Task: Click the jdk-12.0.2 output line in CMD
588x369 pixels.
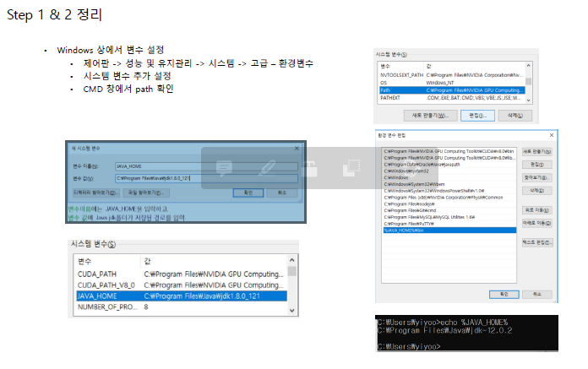Action: 444,331
